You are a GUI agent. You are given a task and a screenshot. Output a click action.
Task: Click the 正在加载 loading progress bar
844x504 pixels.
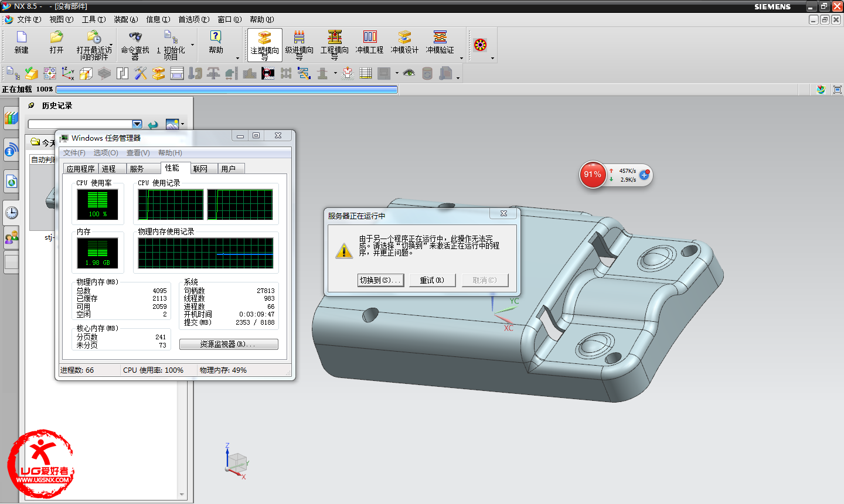click(226, 90)
